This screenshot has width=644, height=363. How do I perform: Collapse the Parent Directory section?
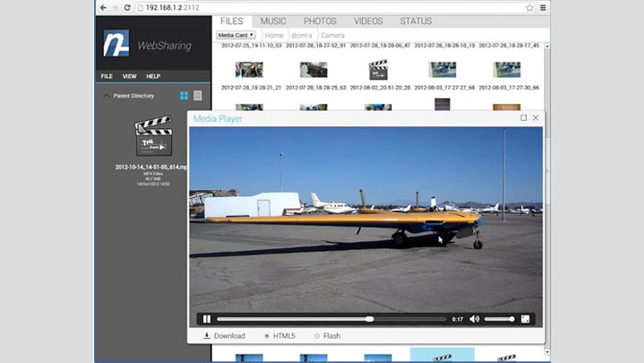pyautogui.click(x=105, y=96)
